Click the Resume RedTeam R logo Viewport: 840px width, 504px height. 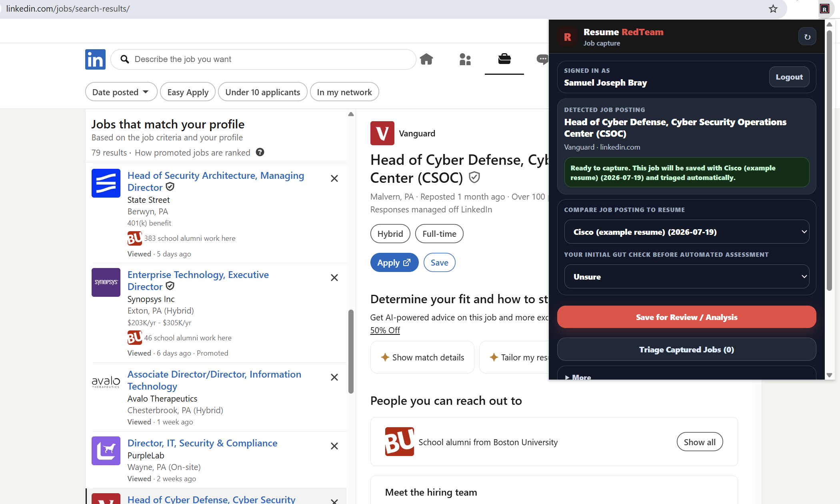[567, 37]
